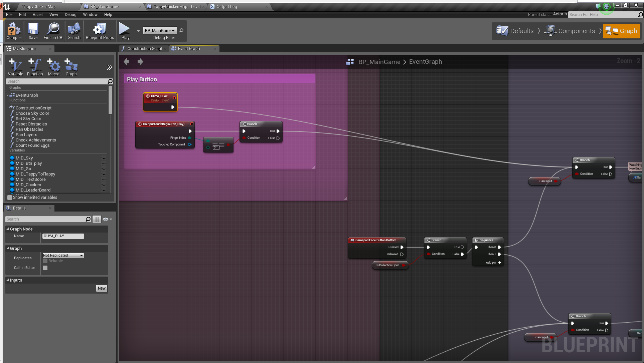Save the blueprint with Save icon
This screenshot has height=363, width=644.
pos(33,31)
